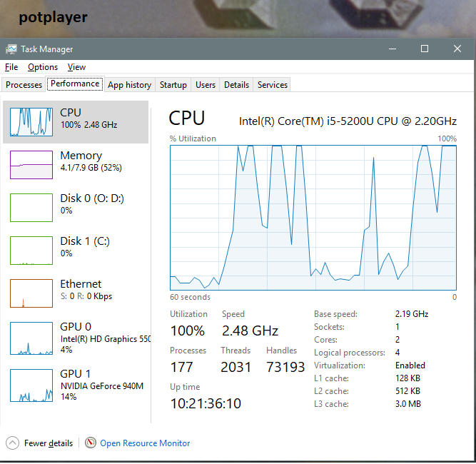Click the large 'CPU' heading

187,118
